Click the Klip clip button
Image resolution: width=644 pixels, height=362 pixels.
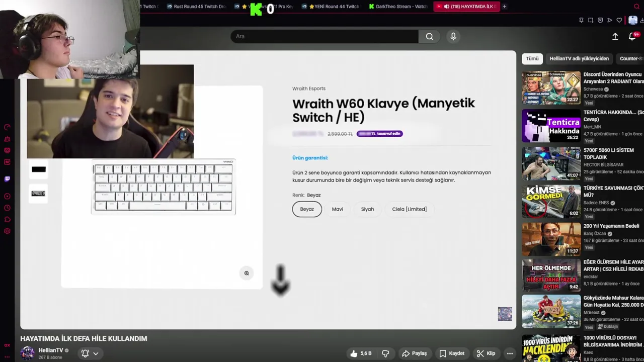(486, 353)
